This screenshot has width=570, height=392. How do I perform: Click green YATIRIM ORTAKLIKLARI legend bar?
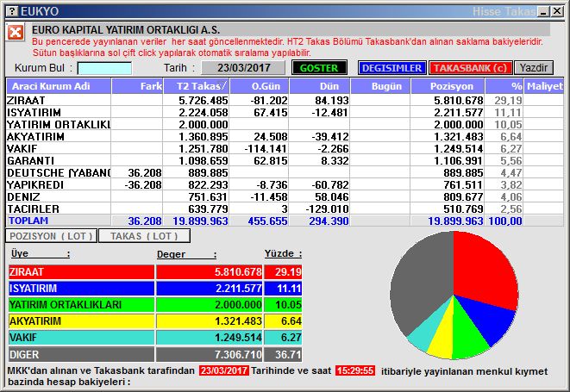(81, 305)
